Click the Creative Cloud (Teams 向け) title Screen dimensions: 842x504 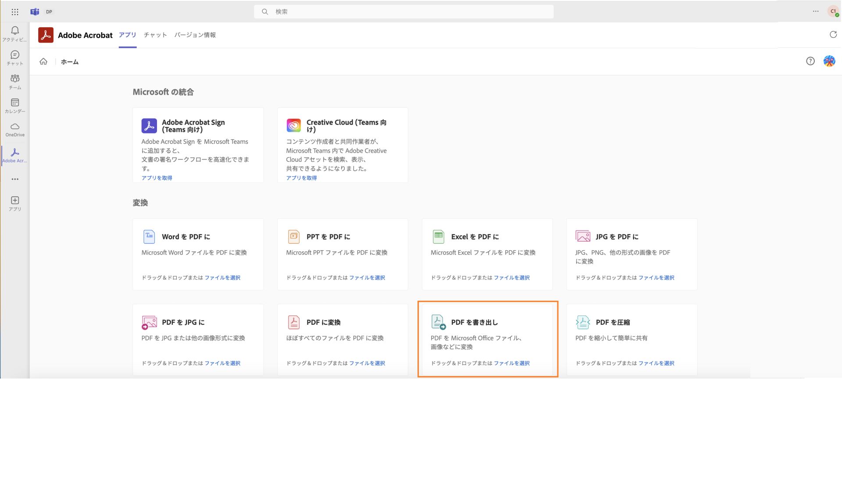coord(346,126)
